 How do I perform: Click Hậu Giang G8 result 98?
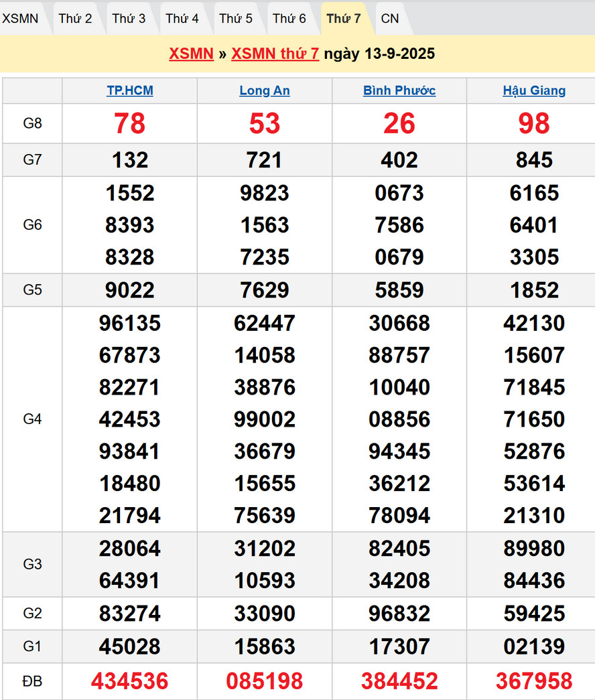coord(534,123)
